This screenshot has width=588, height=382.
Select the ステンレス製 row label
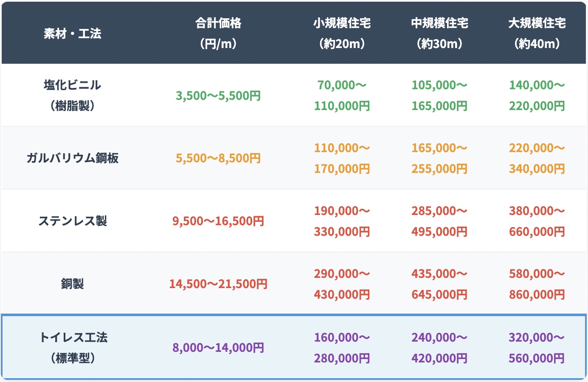tap(73, 221)
